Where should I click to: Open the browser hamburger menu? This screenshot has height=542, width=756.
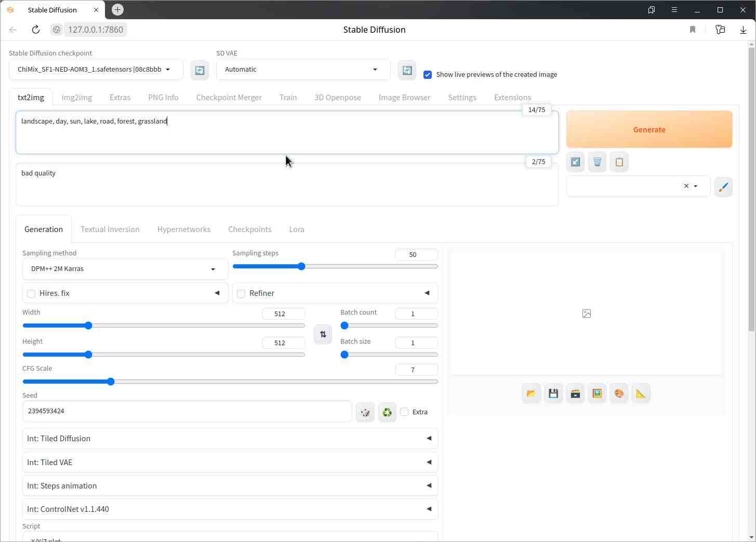pyautogui.click(x=674, y=10)
